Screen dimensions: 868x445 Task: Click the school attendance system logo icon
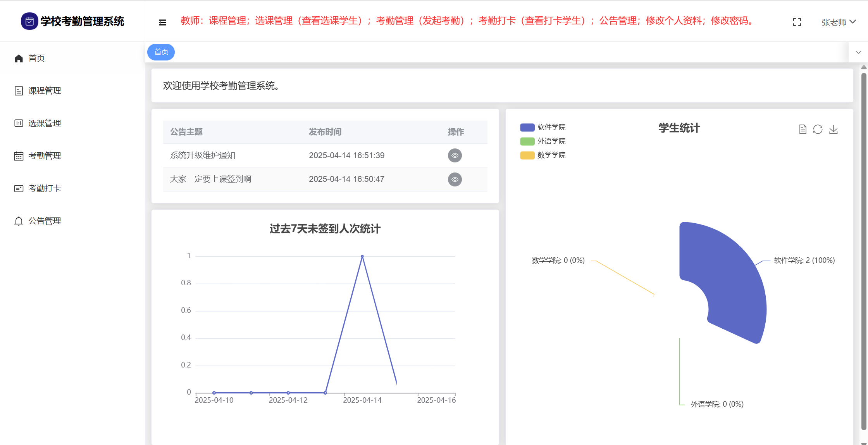coord(29,21)
